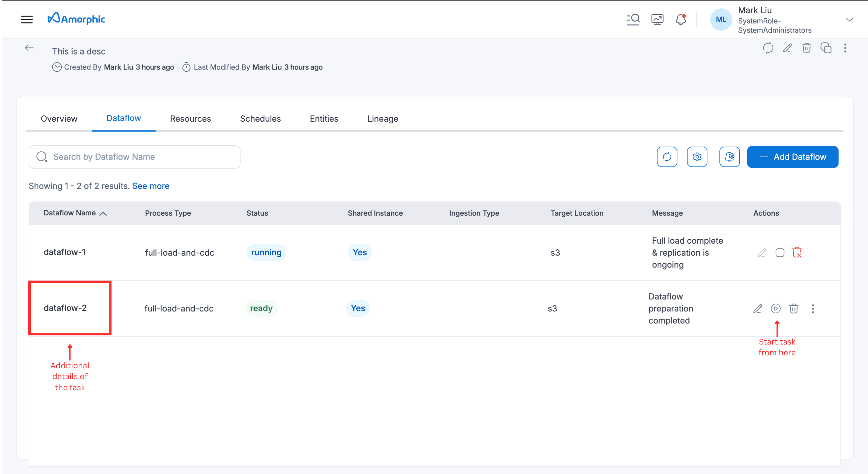
Task: Toggle the Dataflow Name sort order
Action: [104, 213]
